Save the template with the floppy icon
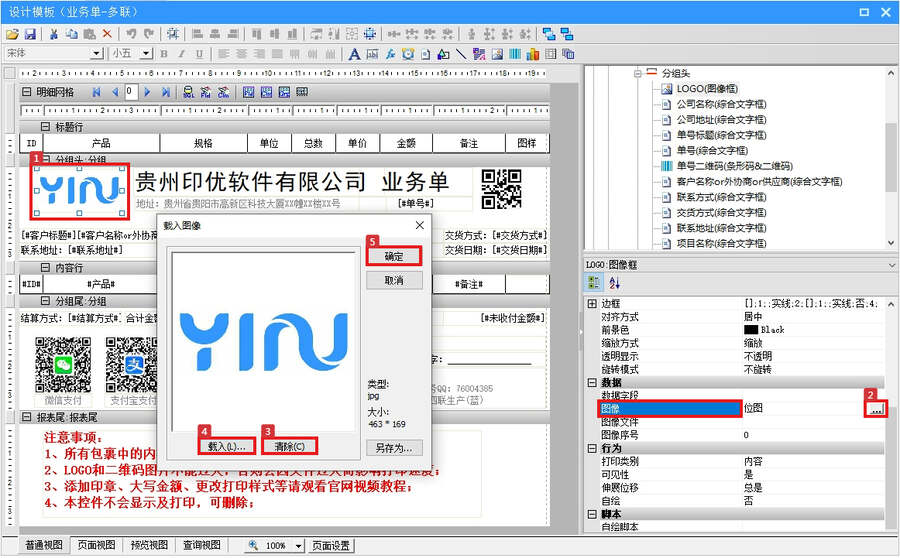900x558 pixels. coord(30,34)
